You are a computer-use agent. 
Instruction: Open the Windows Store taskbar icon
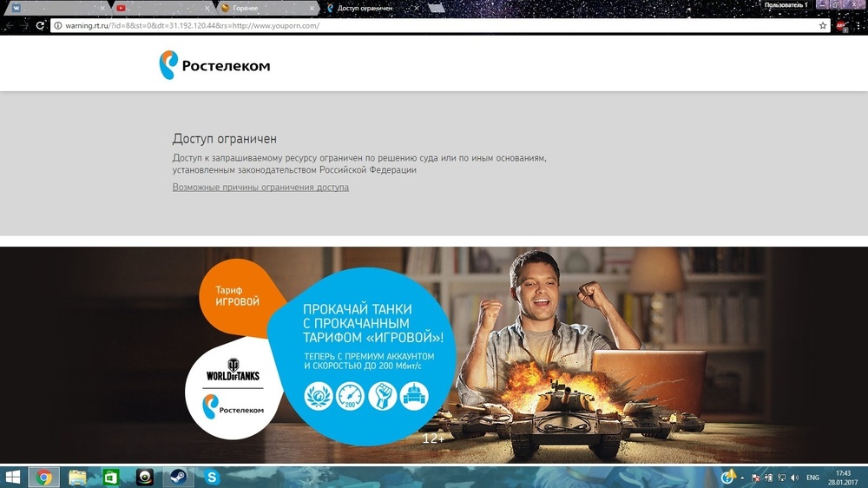point(111,477)
